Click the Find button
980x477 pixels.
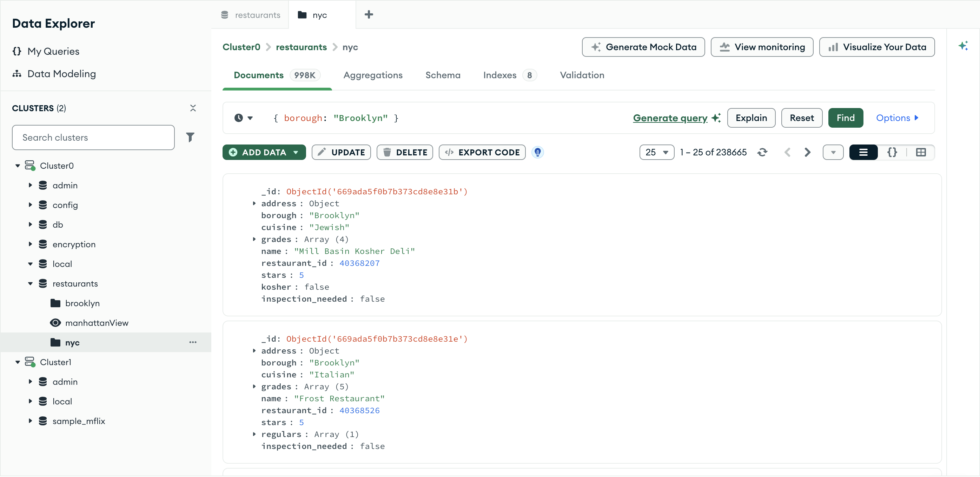tap(845, 118)
